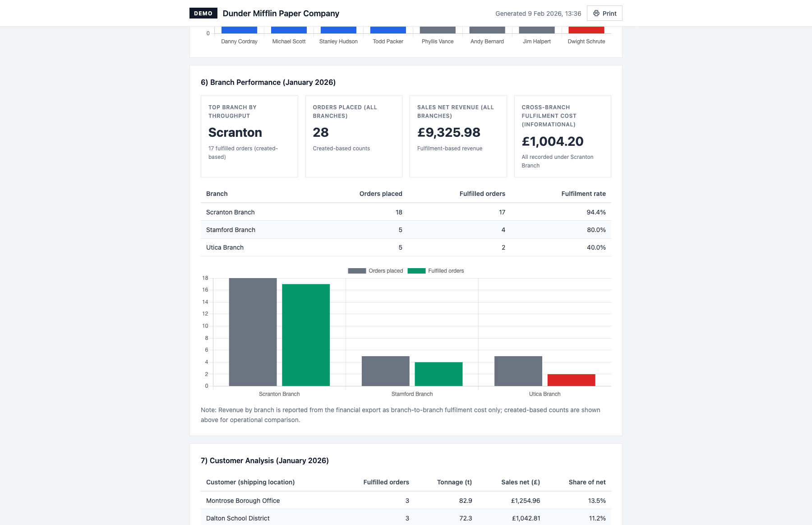
Task: Toggle the Orders placed legend label
Action: [385, 271]
